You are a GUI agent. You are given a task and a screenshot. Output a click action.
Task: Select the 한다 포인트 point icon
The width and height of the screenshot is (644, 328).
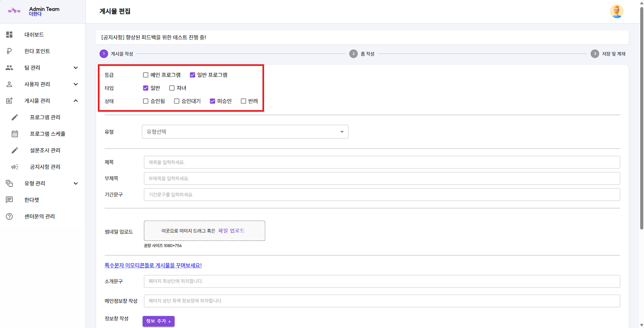pos(9,51)
